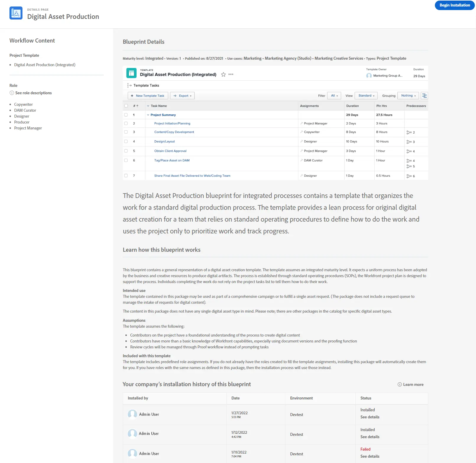This screenshot has height=463, width=476.
Task: Click the Predecessors column header
Action: (x=416, y=106)
